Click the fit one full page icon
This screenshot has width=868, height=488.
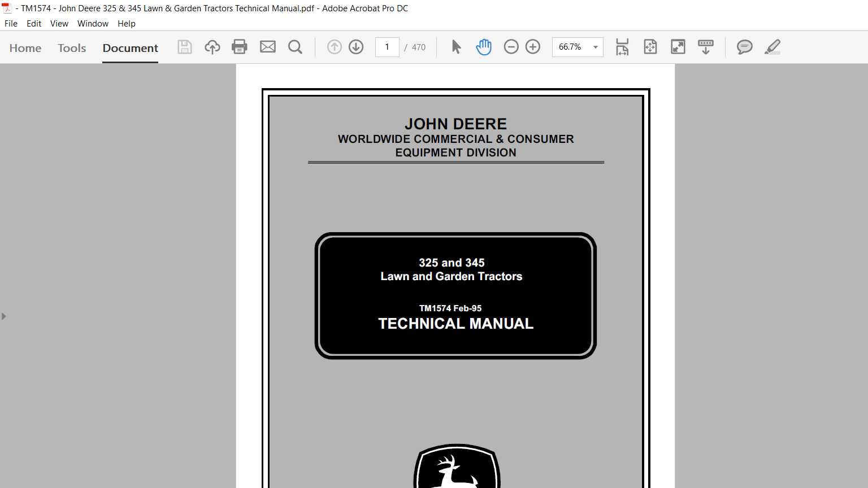click(650, 47)
